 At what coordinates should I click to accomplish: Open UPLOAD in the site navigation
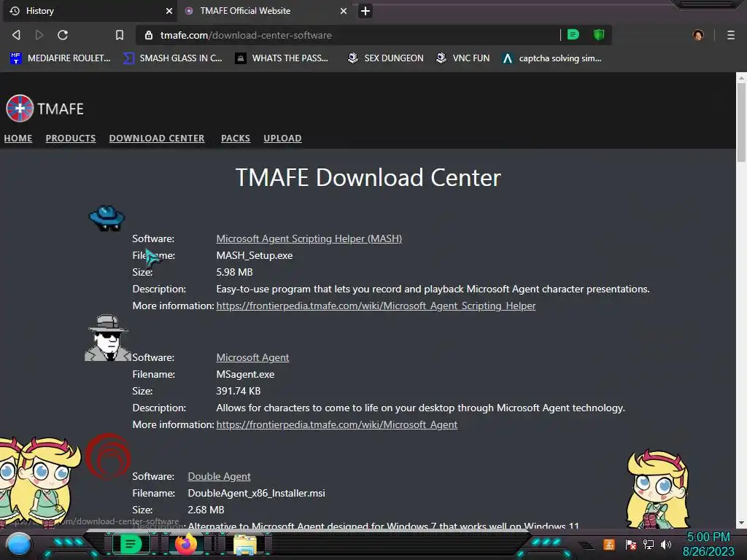(282, 138)
